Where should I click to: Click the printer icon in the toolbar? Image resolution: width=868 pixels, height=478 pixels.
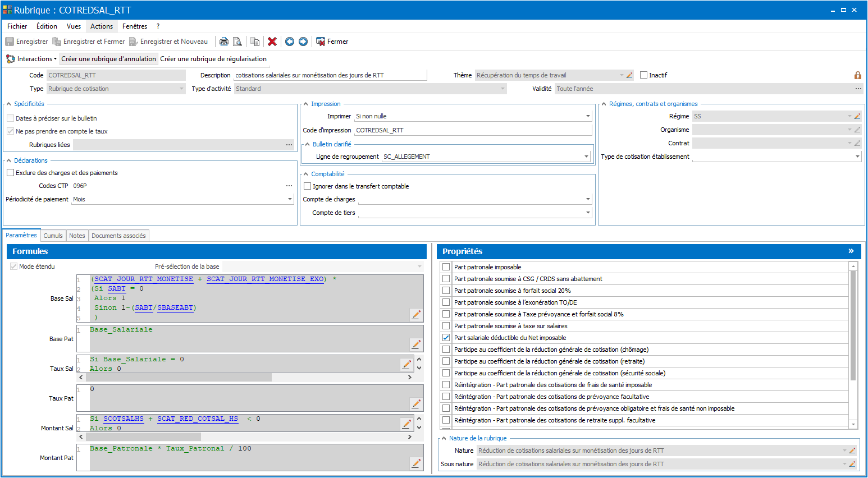224,42
